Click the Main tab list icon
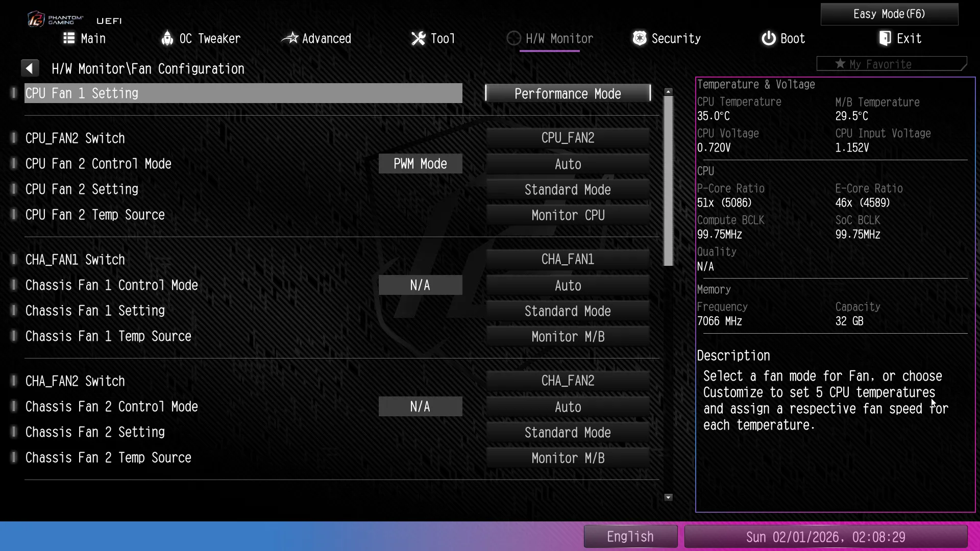980x551 pixels. click(x=69, y=38)
